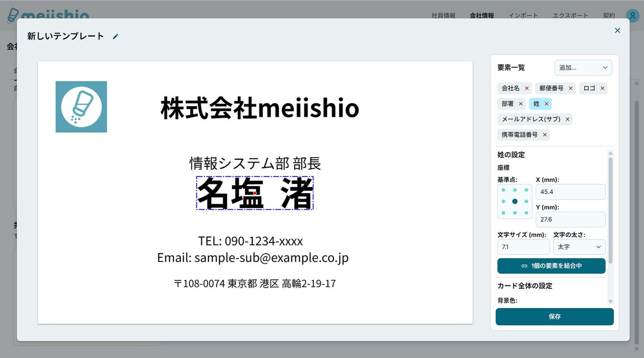This screenshot has width=644, height=358.
Task: Select the middle-right anchor point
Action: pyautogui.click(x=526, y=201)
